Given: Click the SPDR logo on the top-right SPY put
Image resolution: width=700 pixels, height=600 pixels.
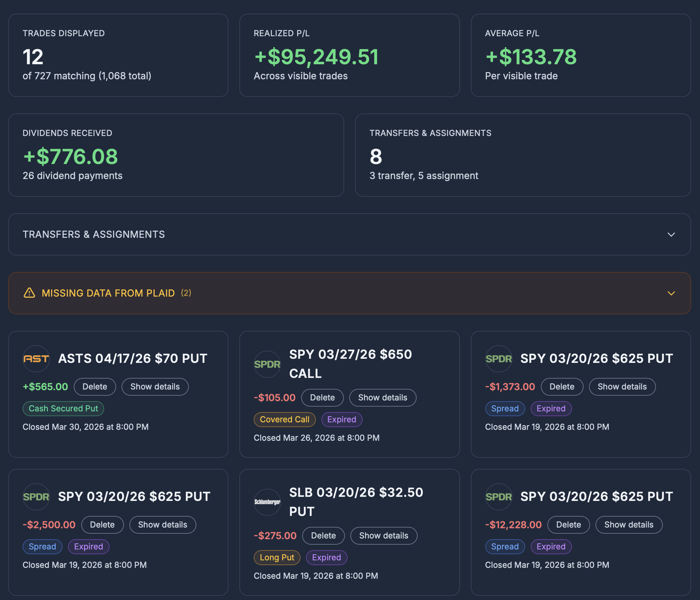Looking at the screenshot, I should (499, 359).
